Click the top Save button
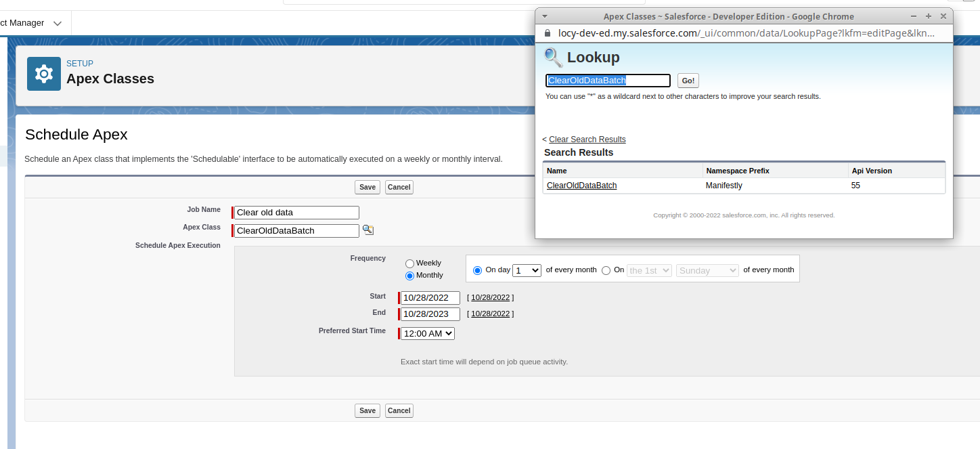Viewport: 980px width, 449px height. point(367,187)
